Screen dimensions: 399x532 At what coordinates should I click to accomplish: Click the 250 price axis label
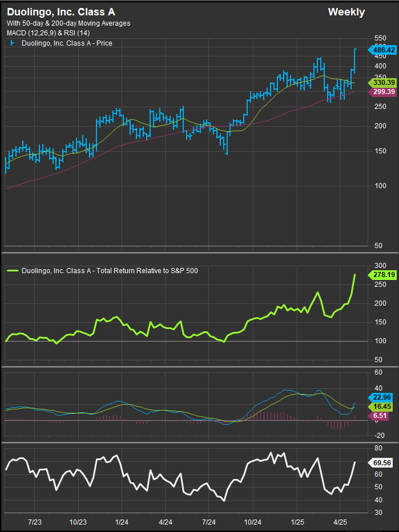[x=380, y=107]
